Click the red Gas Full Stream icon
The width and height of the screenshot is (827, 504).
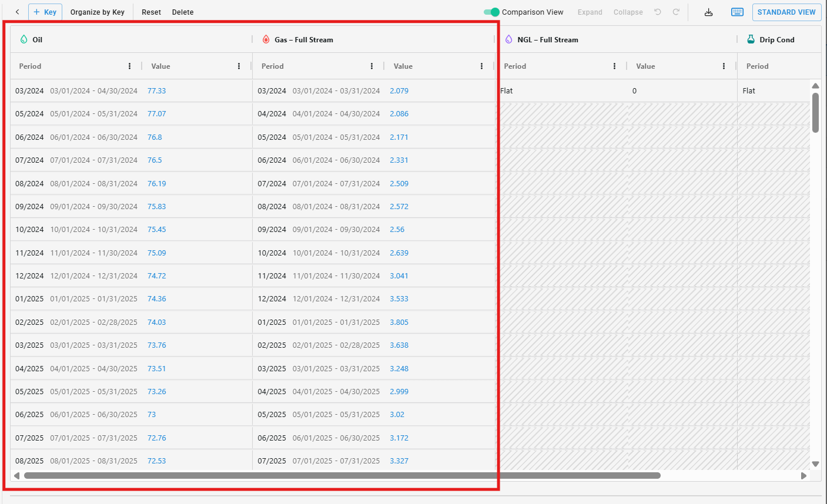pyautogui.click(x=266, y=39)
